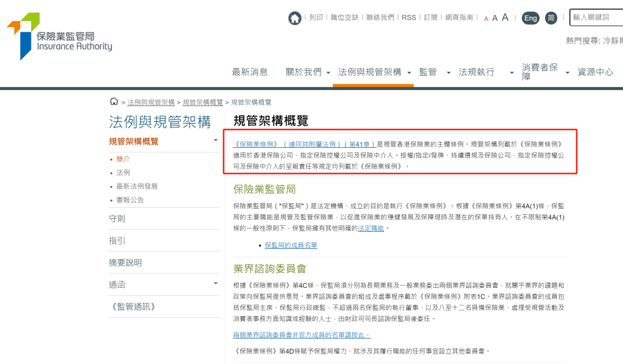Screen dimensions: 623x364
Task: Click the RSS link in the header
Action: point(409,18)
